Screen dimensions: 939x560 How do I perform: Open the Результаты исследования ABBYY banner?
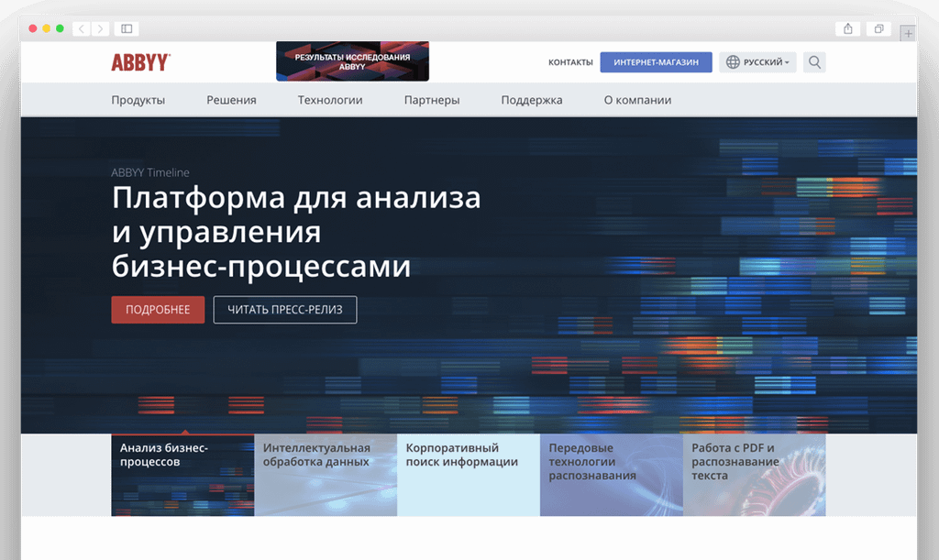352,61
